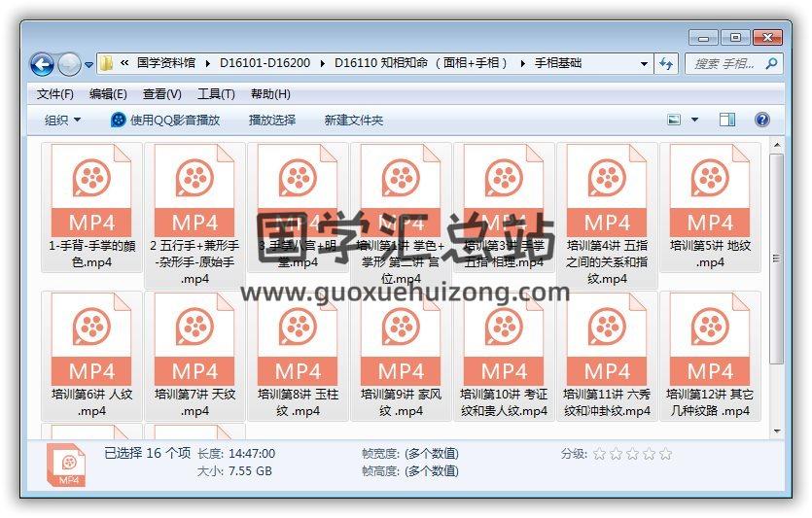Open the 工具(T) menu
Screen dimensions: 812x518
pos(216,94)
